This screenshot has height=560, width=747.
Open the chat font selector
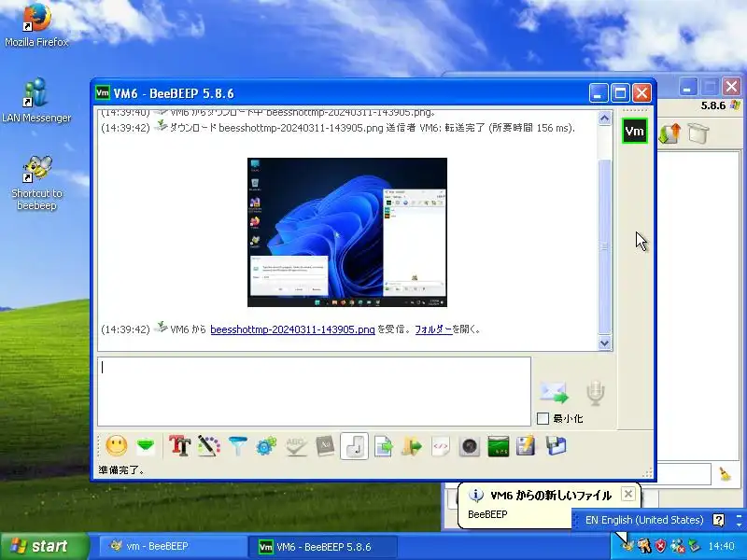coord(179,447)
